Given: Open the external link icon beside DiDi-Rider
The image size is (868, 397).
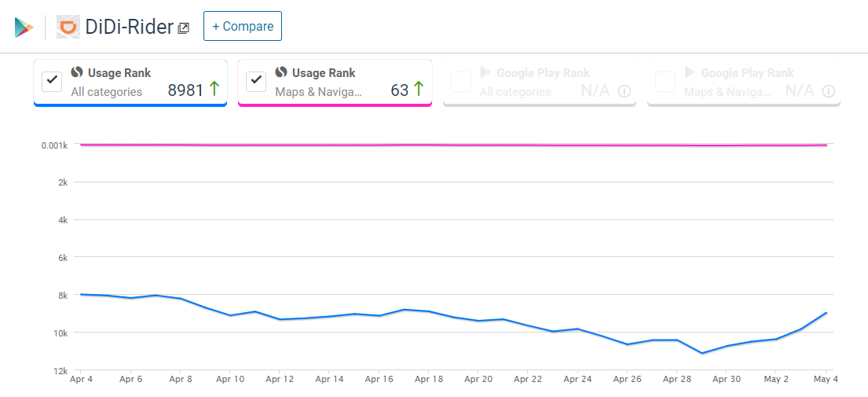Looking at the screenshot, I should click(x=183, y=28).
